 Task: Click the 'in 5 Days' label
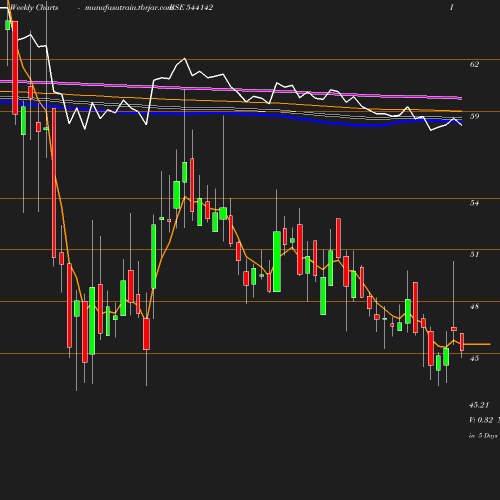point(483,435)
